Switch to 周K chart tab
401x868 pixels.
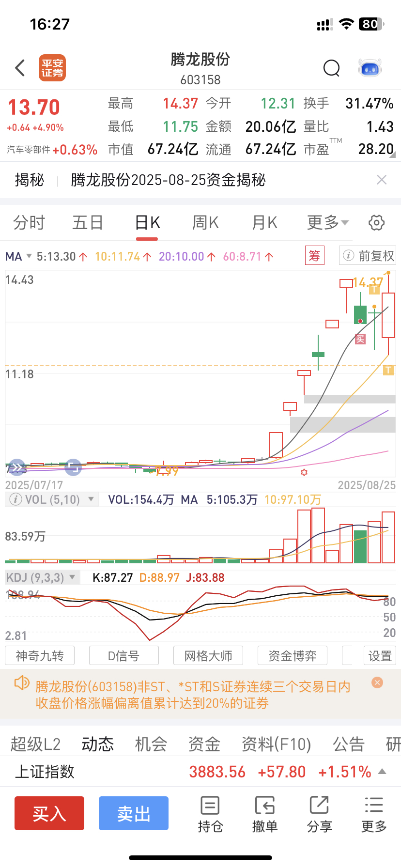point(206,223)
